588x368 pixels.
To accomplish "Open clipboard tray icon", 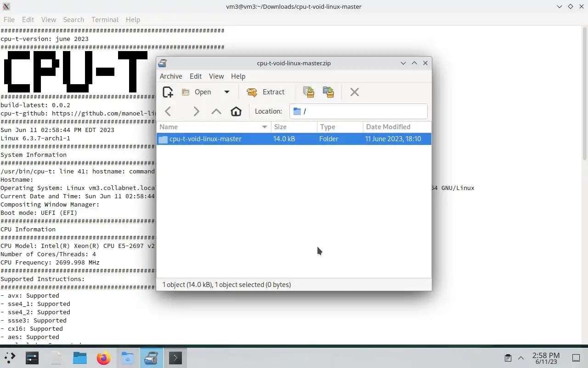I will point(508,358).
